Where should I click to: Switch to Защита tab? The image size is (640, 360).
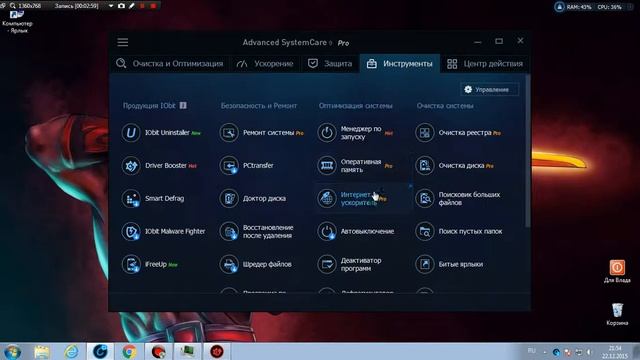coord(330,64)
